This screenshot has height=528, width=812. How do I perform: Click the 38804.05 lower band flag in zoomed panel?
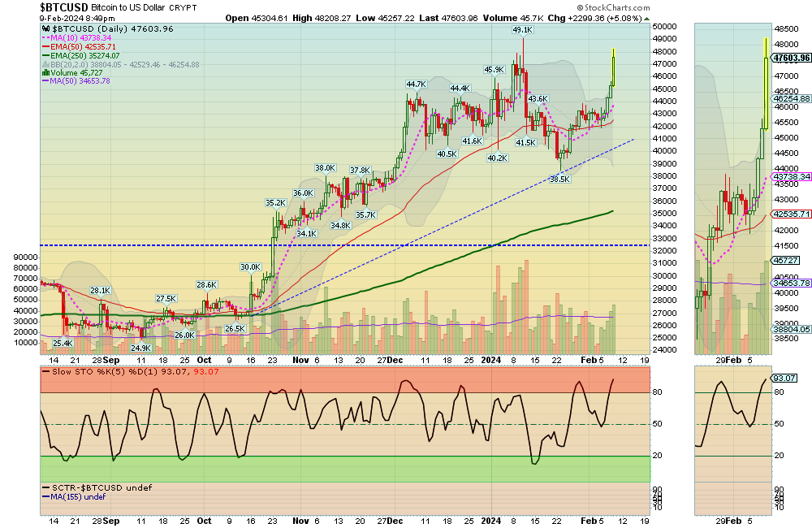(791, 329)
